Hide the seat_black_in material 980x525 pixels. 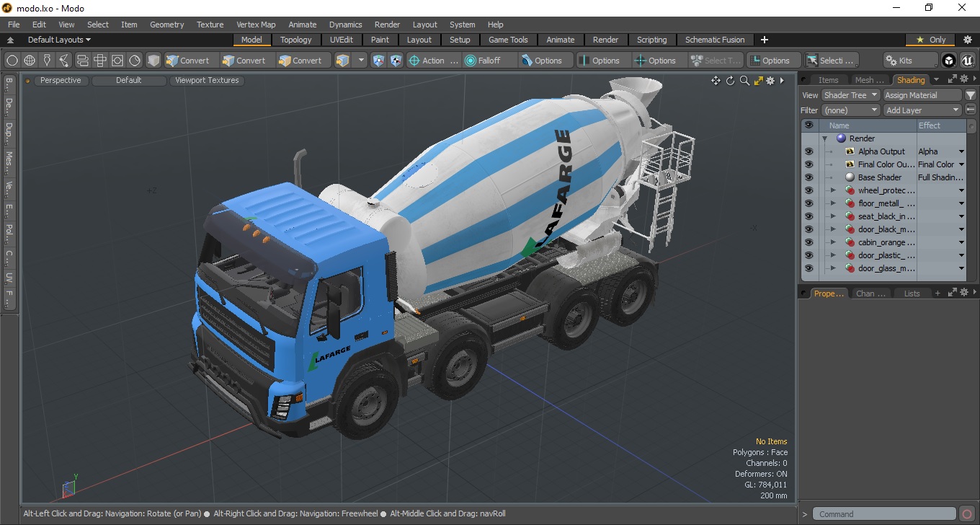point(808,216)
